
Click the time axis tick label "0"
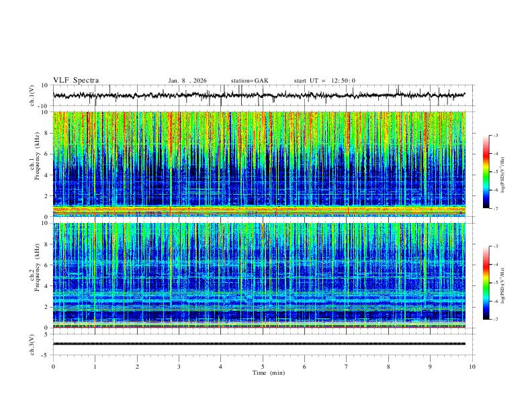pos(53,367)
